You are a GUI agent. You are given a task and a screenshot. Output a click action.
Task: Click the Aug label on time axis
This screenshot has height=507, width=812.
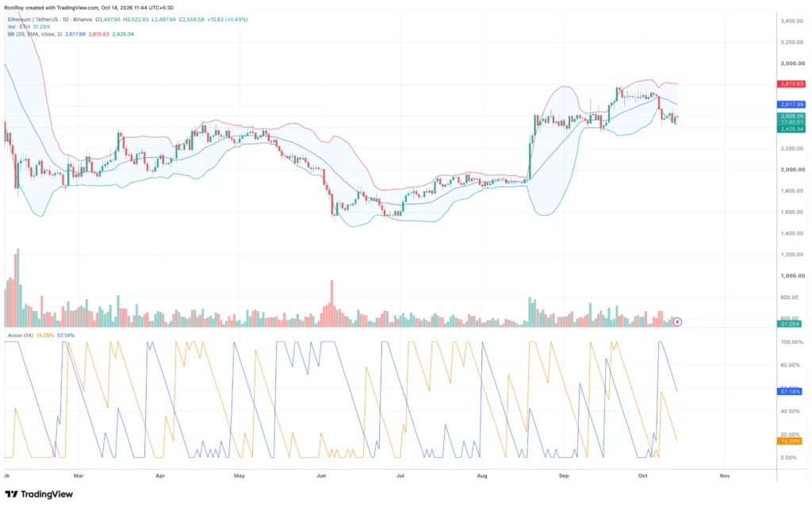click(x=481, y=476)
